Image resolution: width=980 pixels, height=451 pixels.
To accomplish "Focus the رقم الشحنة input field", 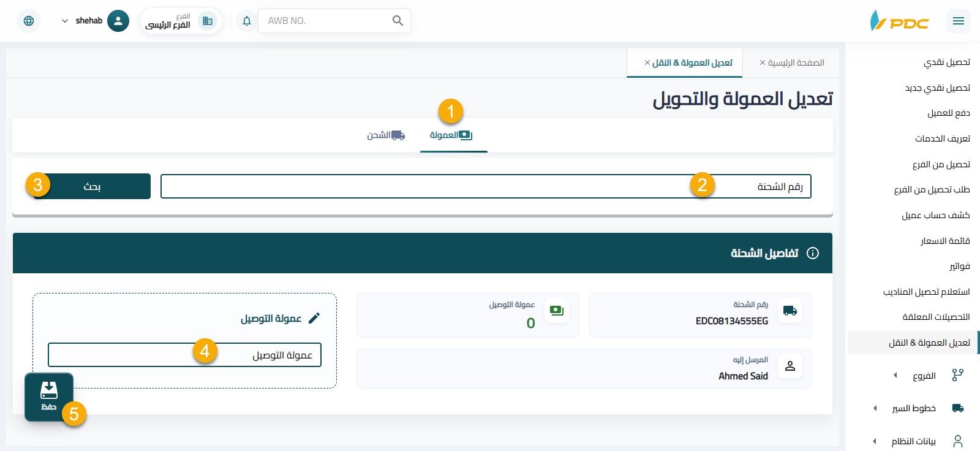I will tap(486, 186).
